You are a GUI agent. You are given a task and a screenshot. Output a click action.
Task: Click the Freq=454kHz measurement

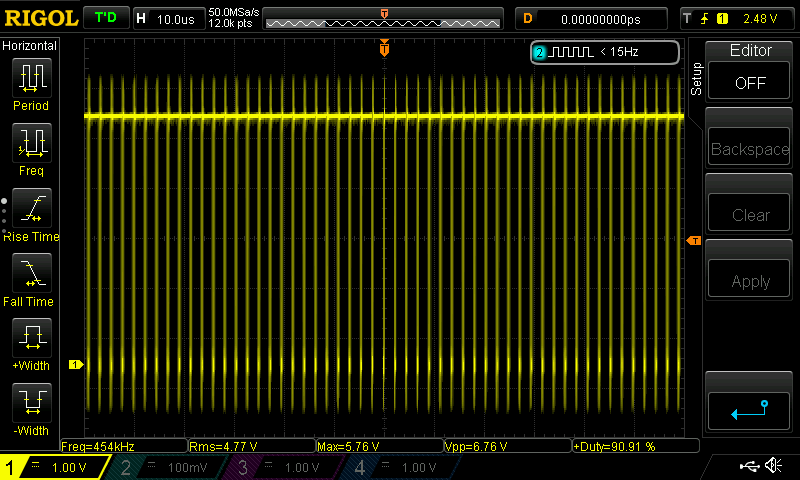[124, 446]
